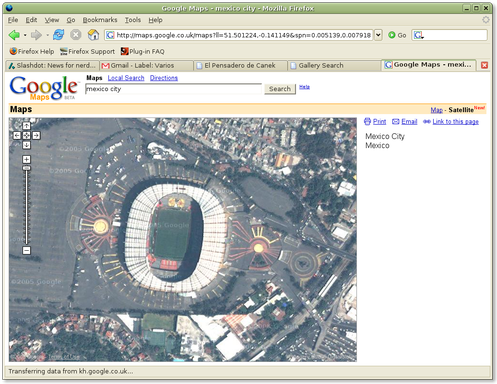Open the Local Search link
The width and height of the screenshot is (497, 384).
click(x=126, y=78)
